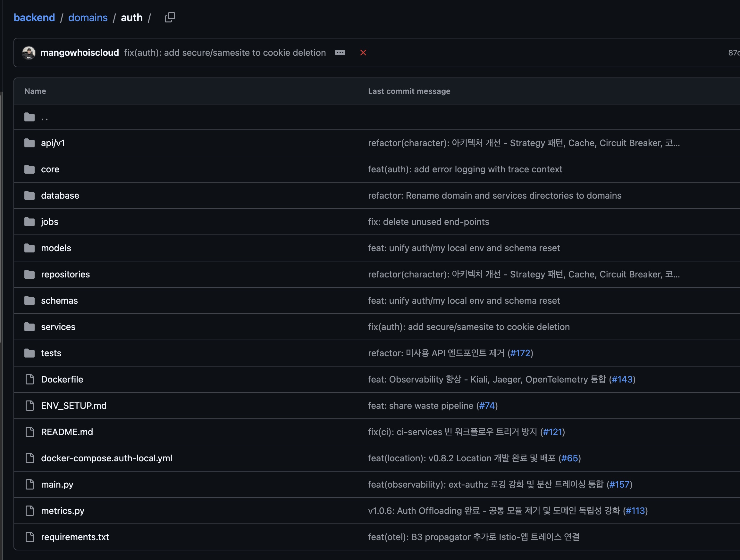Open the parent directory folder icon
Screen dimensions: 740x560
[29, 117]
